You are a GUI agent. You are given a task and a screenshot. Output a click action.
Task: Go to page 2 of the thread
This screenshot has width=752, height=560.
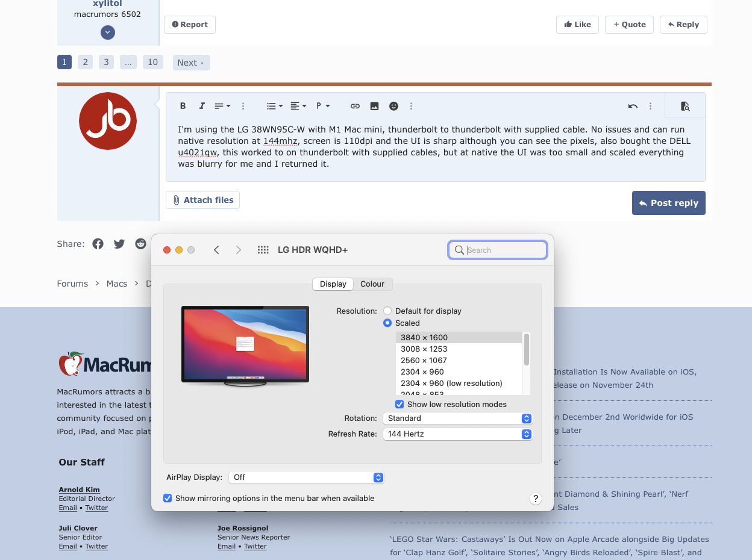[85, 62]
